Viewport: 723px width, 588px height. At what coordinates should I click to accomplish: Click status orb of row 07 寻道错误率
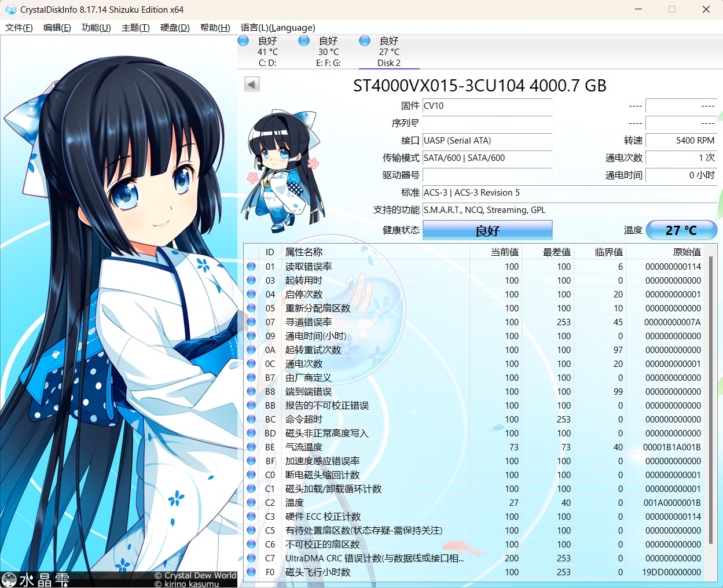(x=251, y=322)
